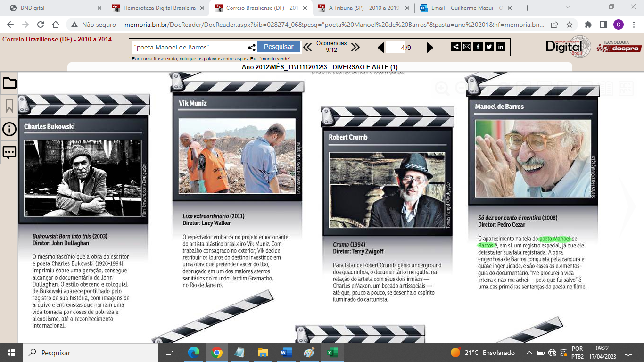The image size is (644, 362).
Task: Click Windows Start button
Action: pyautogui.click(x=11, y=353)
